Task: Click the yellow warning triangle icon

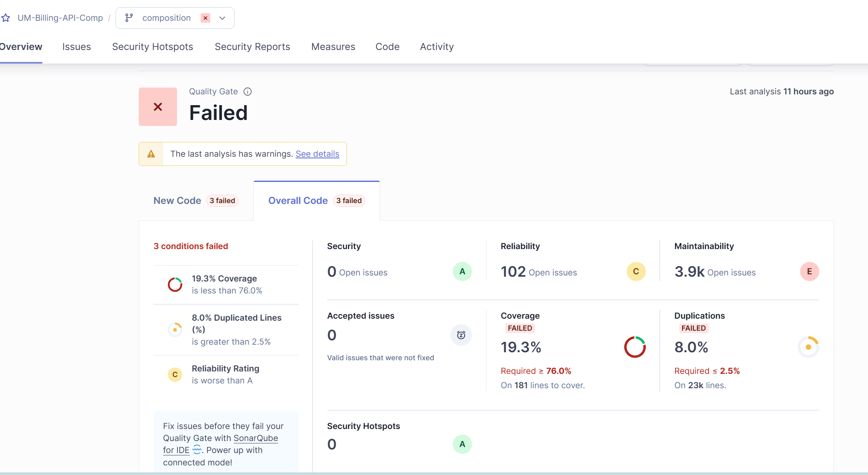Action: coord(151,154)
